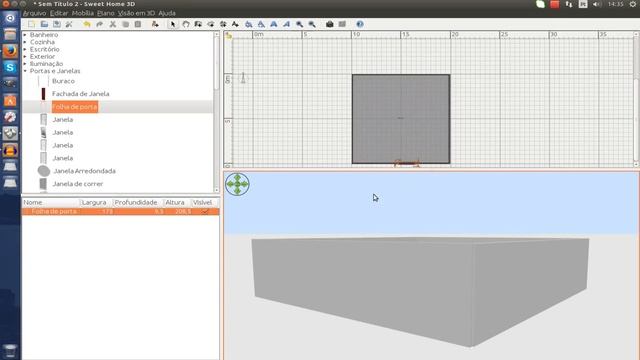Click the Copy toolbar icon
This screenshot has width=640, height=360.
tap(125, 24)
